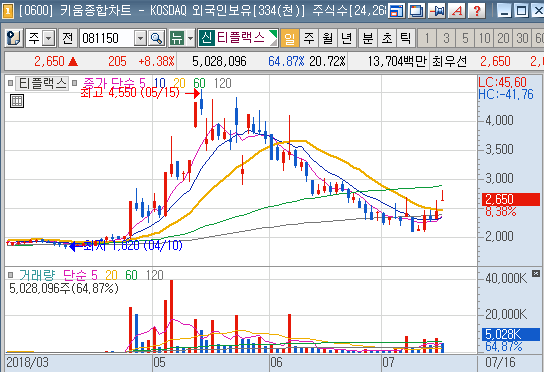Open the stock code 081150 dropdown arrow
The image size is (544, 372).
click(x=140, y=38)
